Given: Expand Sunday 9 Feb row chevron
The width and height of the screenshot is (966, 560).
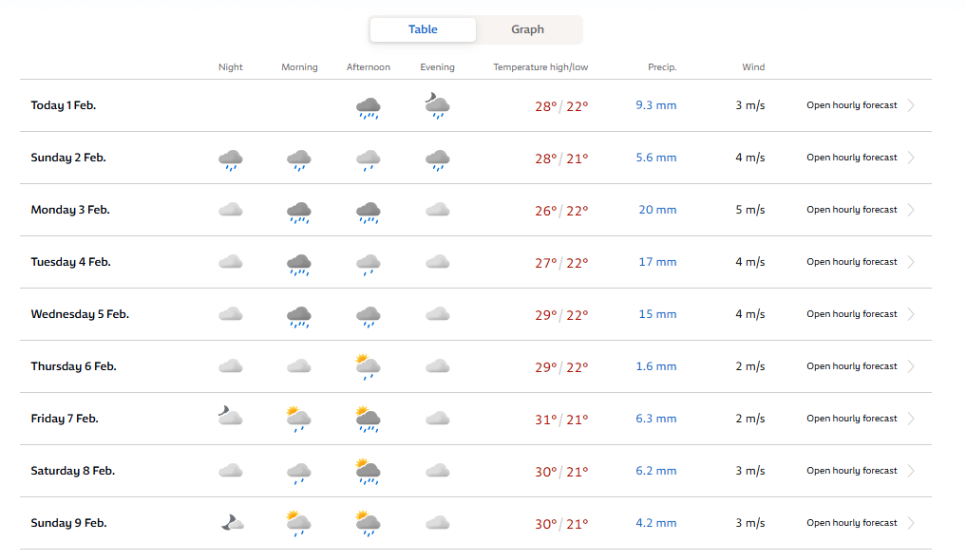Looking at the screenshot, I should pyautogui.click(x=911, y=523).
